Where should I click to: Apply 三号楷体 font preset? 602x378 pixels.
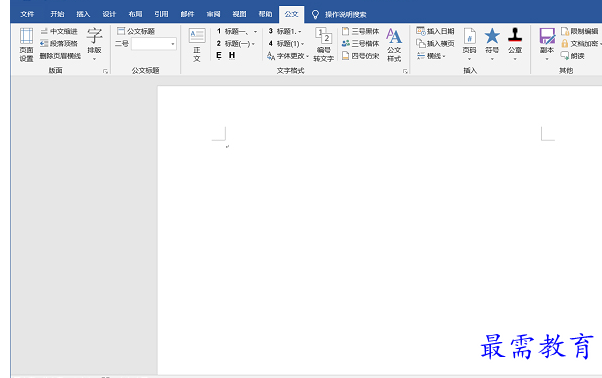point(361,44)
